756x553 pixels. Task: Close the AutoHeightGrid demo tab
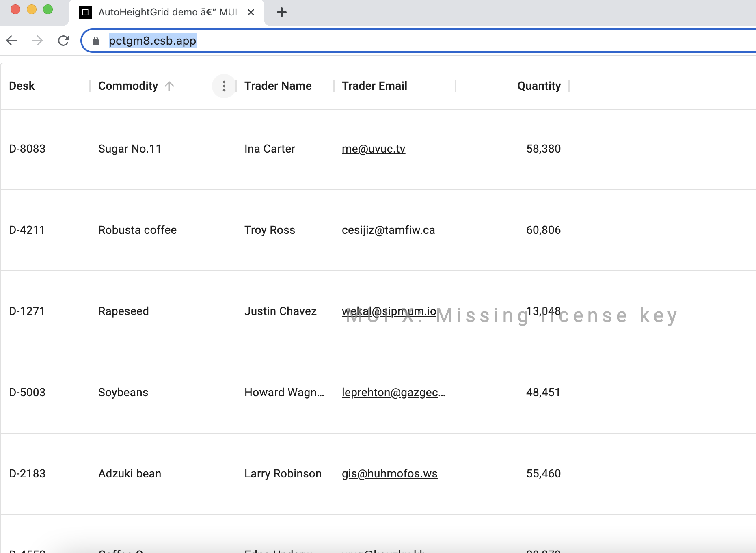251,12
